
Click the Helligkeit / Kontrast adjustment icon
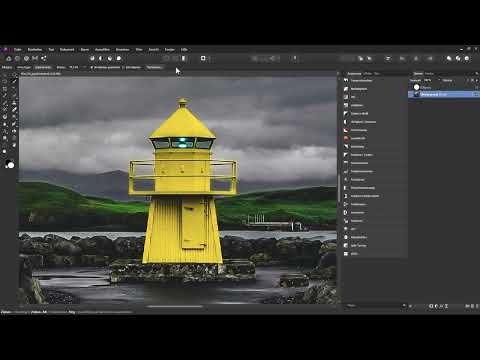coord(346,122)
